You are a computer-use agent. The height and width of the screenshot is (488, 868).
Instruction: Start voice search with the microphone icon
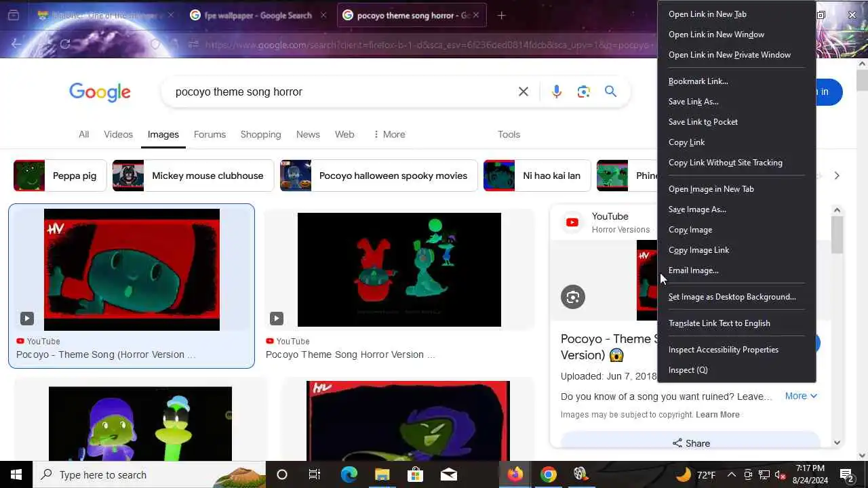pyautogui.click(x=556, y=91)
